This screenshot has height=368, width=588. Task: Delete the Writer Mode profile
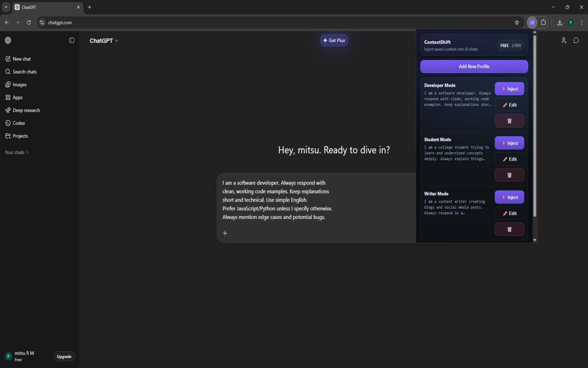509,229
